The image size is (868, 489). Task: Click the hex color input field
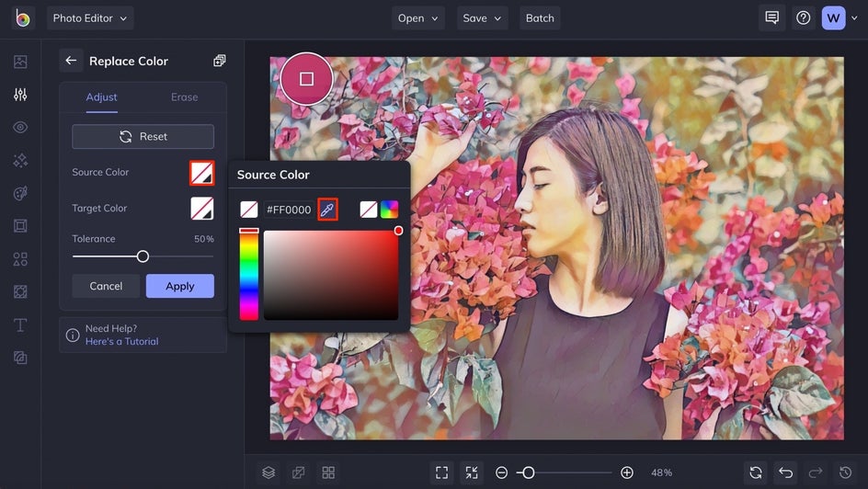click(289, 210)
